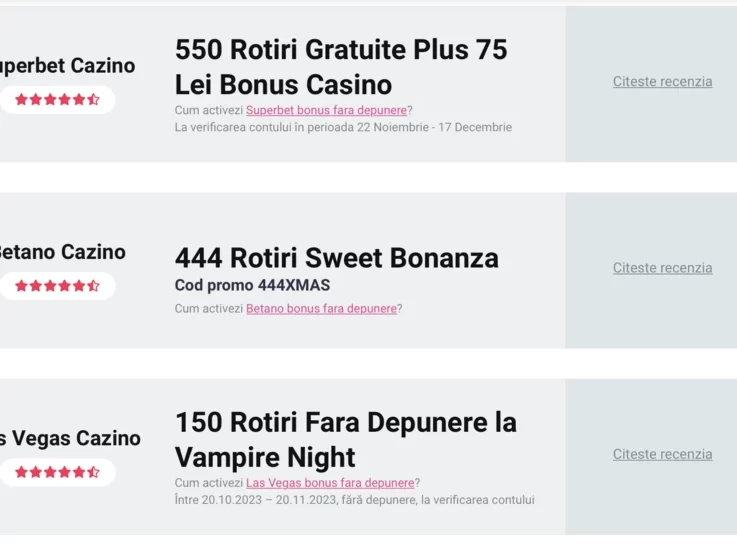Click the Superbet Cazino name
737x558 pixels.
point(68,66)
